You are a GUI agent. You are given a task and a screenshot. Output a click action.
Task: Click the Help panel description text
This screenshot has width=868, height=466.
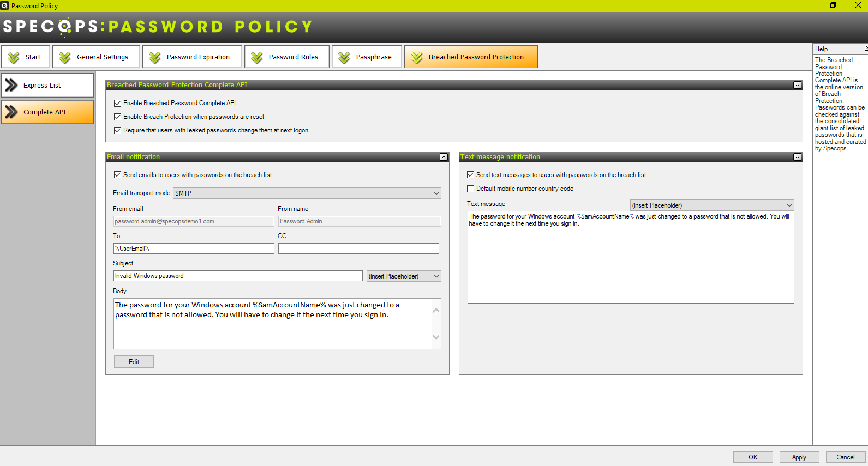[840, 104]
